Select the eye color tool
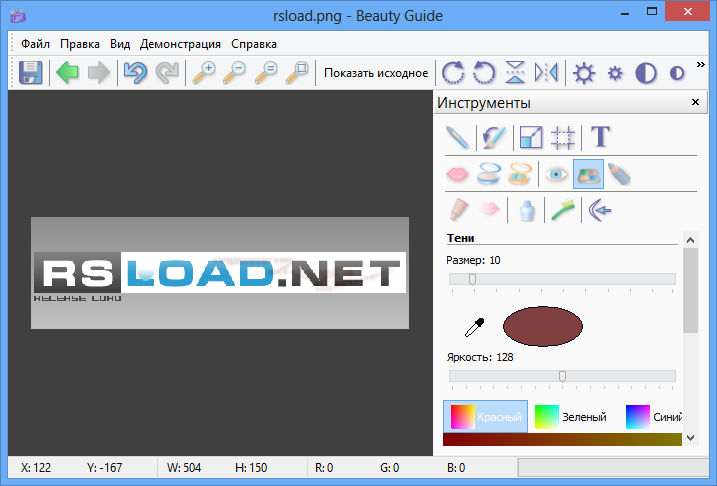 [x=556, y=174]
